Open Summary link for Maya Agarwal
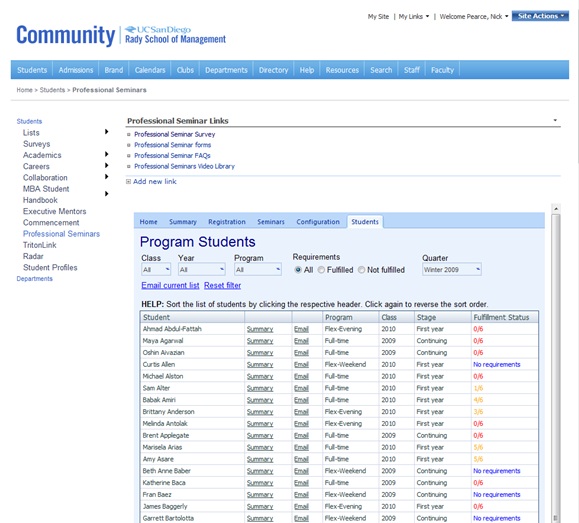This screenshot has height=523, width=579. [x=260, y=341]
